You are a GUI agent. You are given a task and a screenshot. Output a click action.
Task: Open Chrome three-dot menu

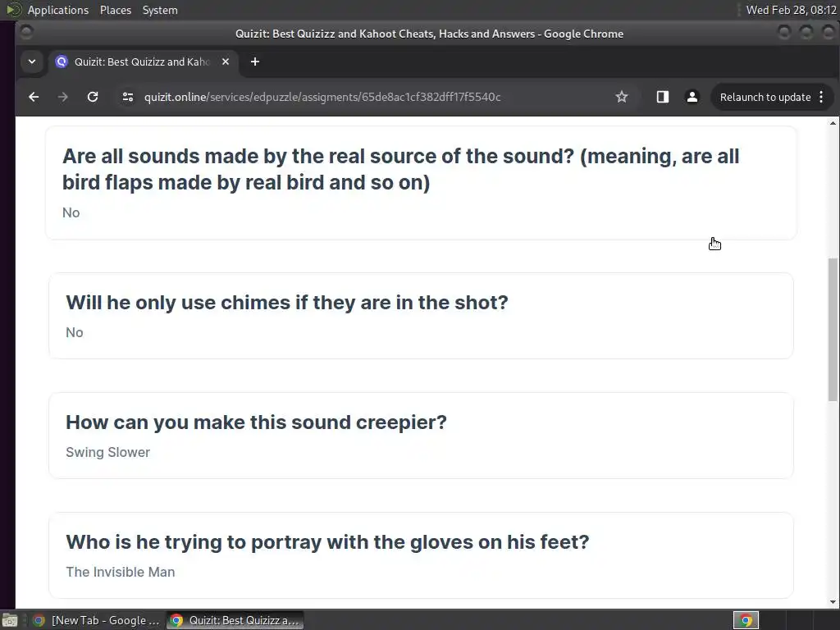point(821,97)
